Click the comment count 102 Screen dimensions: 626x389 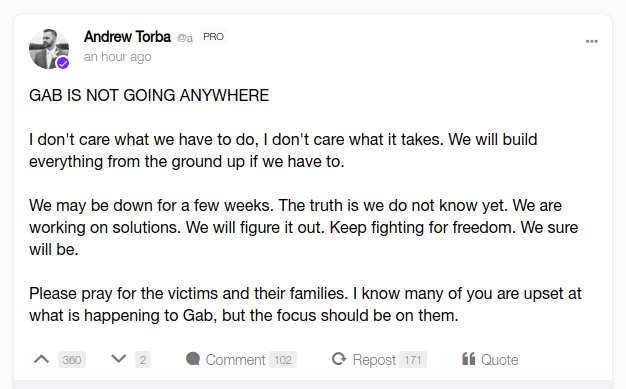click(283, 360)
